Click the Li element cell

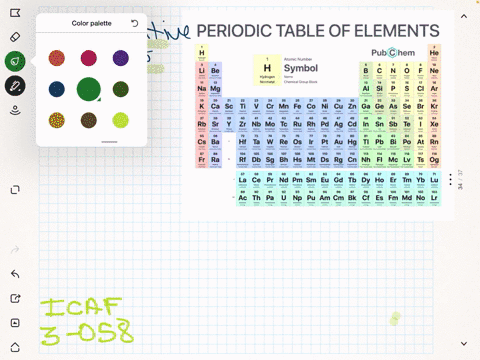[x=202, y=71]
